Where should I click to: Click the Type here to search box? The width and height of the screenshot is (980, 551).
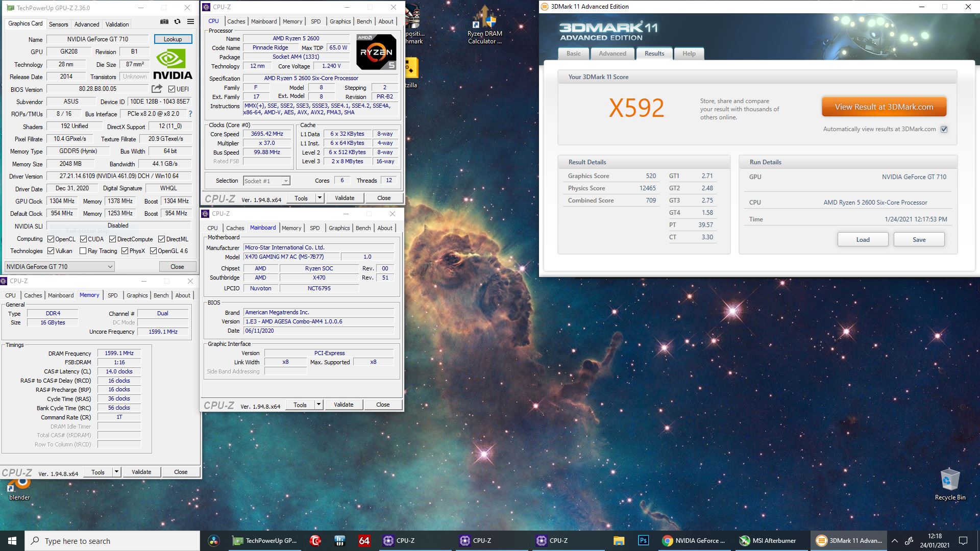click(x=112, y=541)
